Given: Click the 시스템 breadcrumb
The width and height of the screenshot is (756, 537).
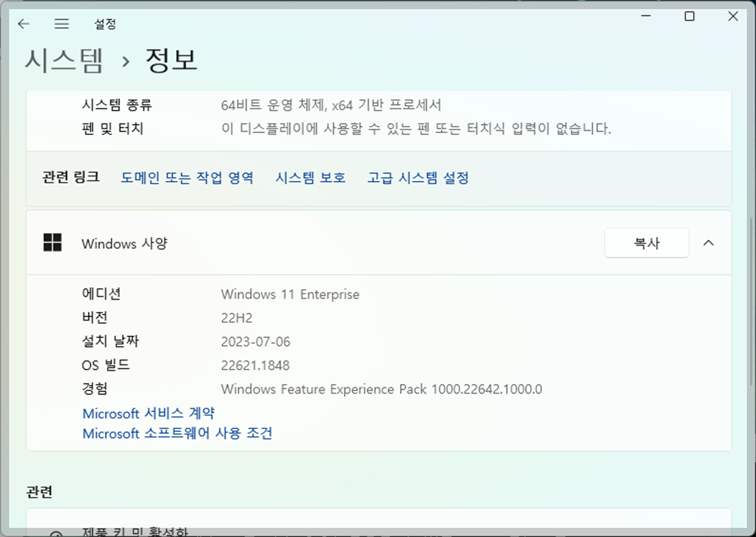Looking at the screenshot, I should 64,61.
